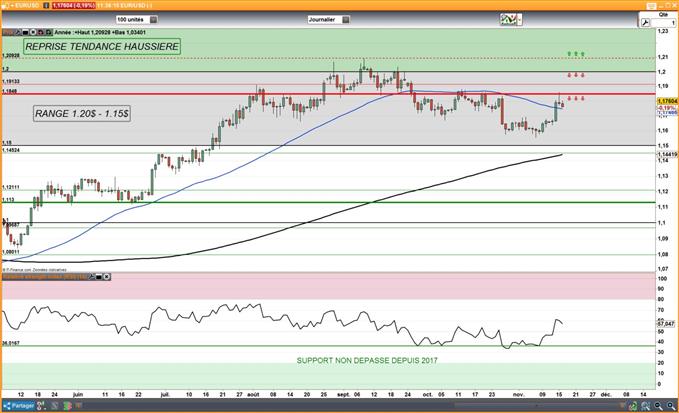Click the first icon right of Partager

pos(40,406)
